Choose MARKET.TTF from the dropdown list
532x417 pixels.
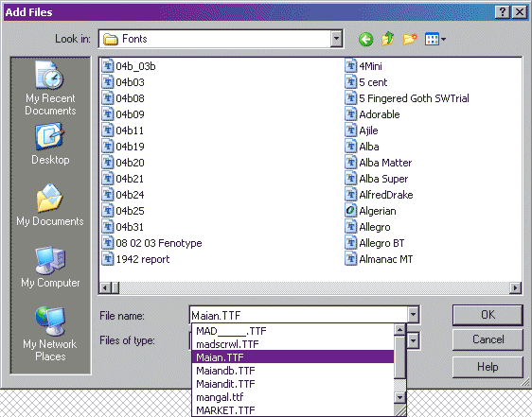click(293, 409)
